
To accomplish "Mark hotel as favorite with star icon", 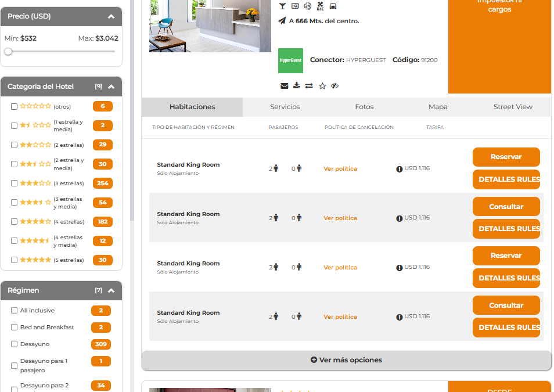I will point(322,86).
